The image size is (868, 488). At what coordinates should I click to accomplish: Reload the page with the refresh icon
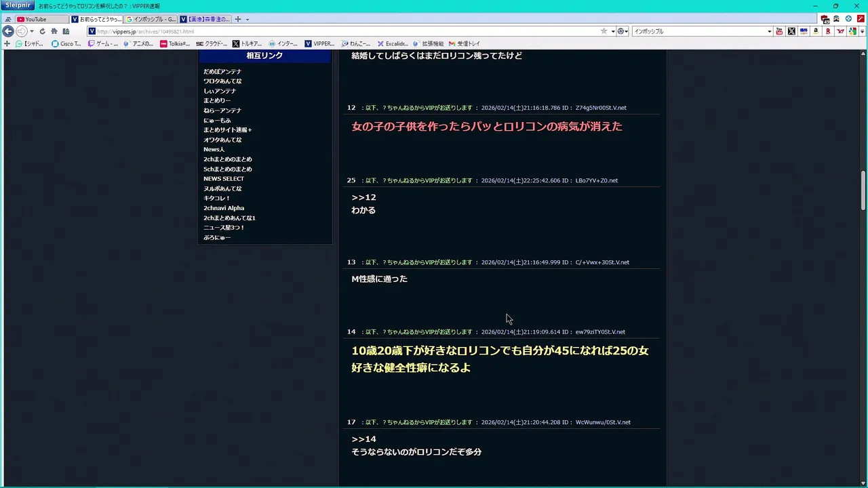pyautogui.click(x=42, y=31)
